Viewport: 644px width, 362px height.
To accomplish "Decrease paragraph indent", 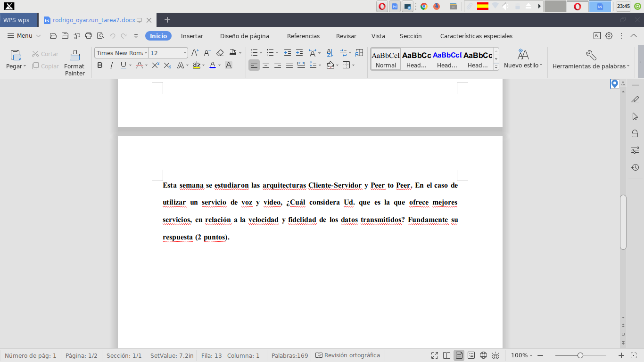I will click(x=287, y=53).
